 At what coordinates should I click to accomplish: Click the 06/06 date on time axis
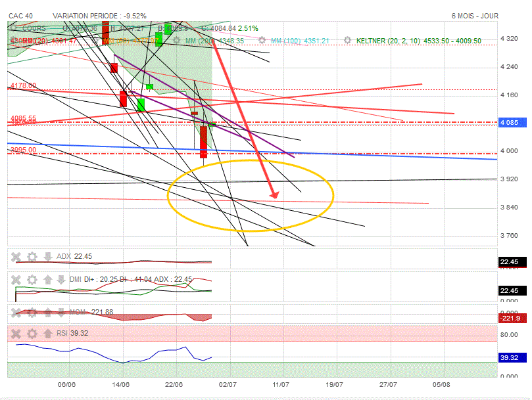(x=66, y=384)
